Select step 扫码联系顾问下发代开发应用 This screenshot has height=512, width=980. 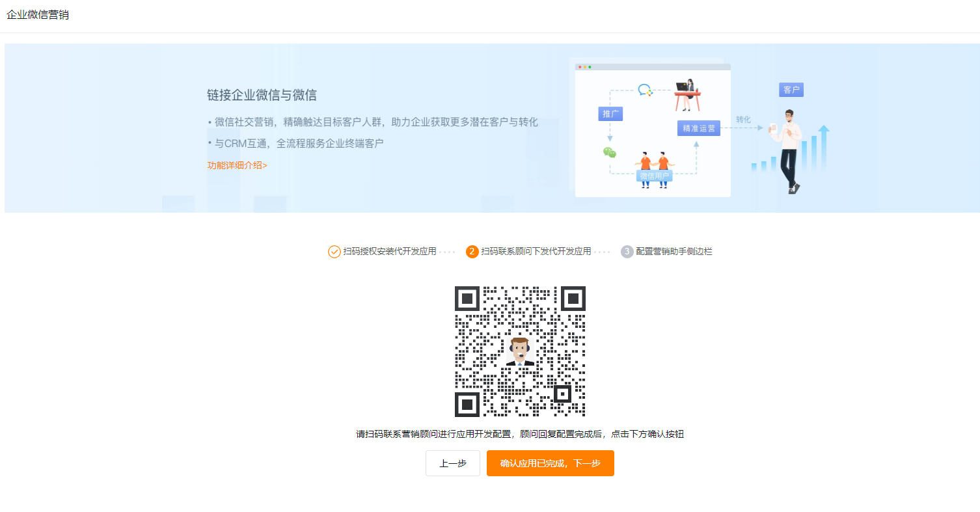[536, 251]
